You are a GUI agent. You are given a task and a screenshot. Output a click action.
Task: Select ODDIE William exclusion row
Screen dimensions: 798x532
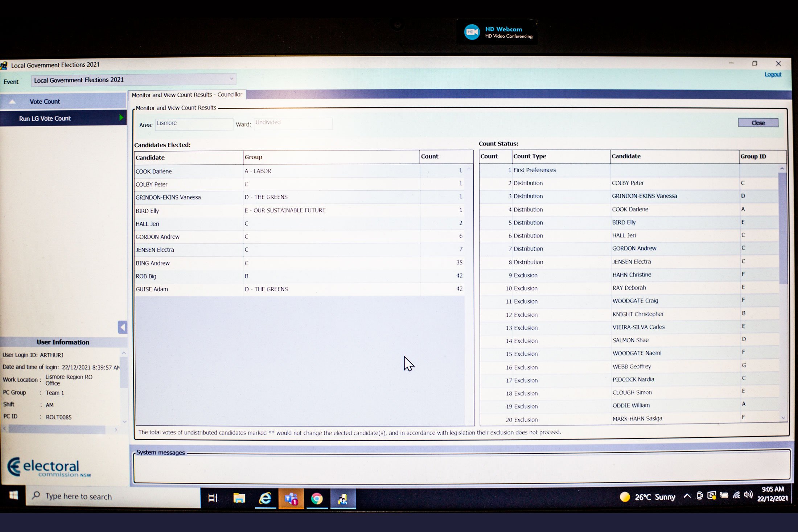629,406
